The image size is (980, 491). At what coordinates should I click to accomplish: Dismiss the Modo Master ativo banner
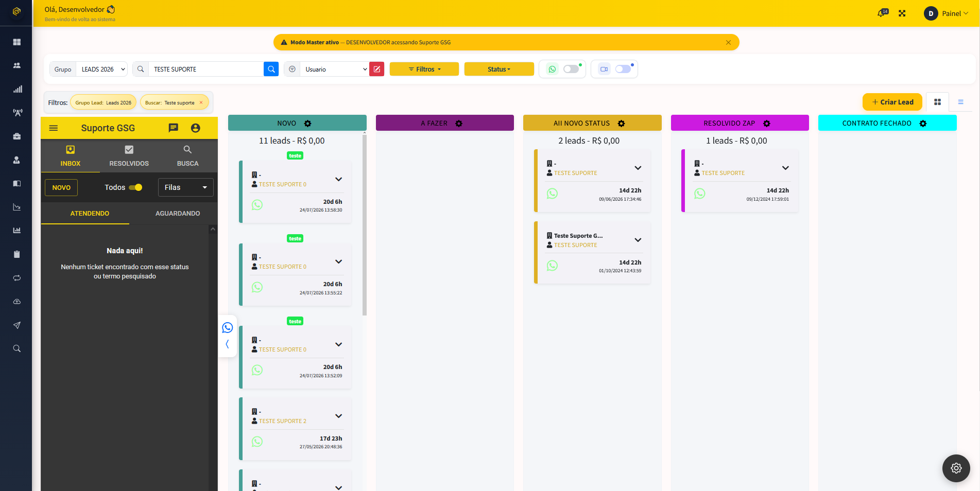pos(728,42)
